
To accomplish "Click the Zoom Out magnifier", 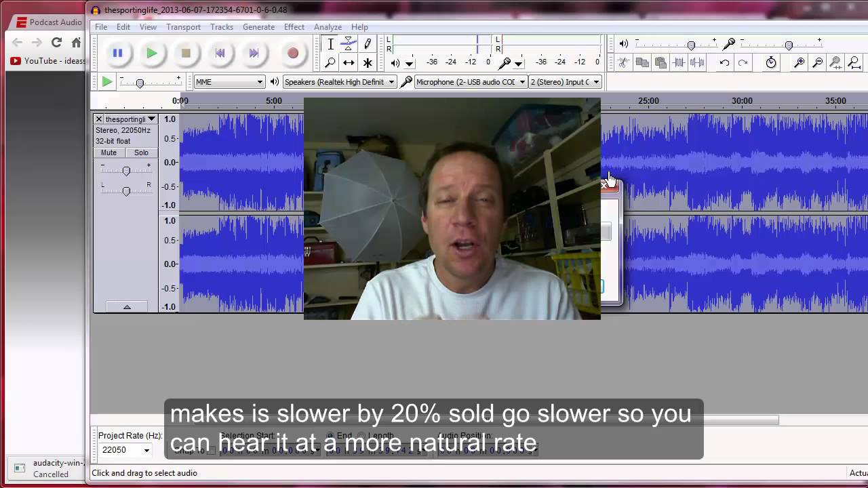I will coord(818,62).
